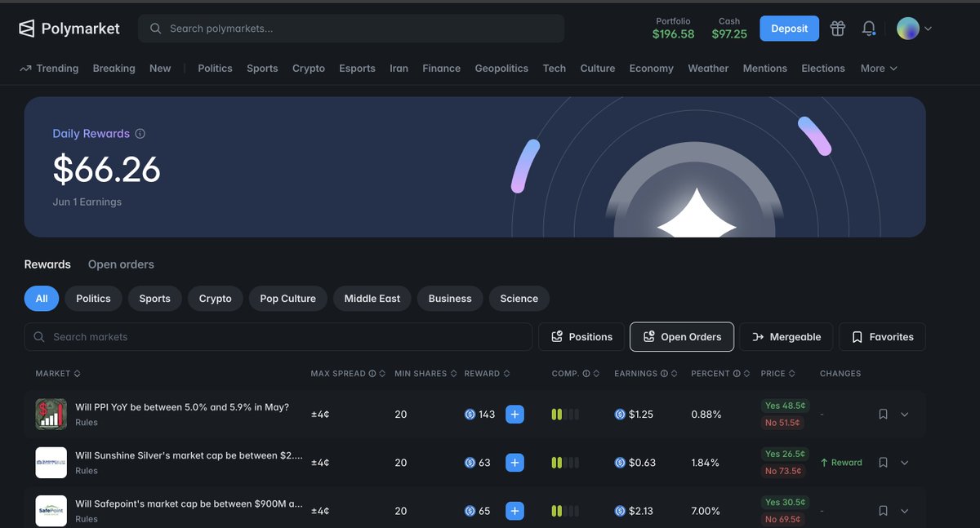This screenshot has height=528, width=980.
Task: Click Yes 48.5¢ price on PPI row
Action: tap(785, 406)
